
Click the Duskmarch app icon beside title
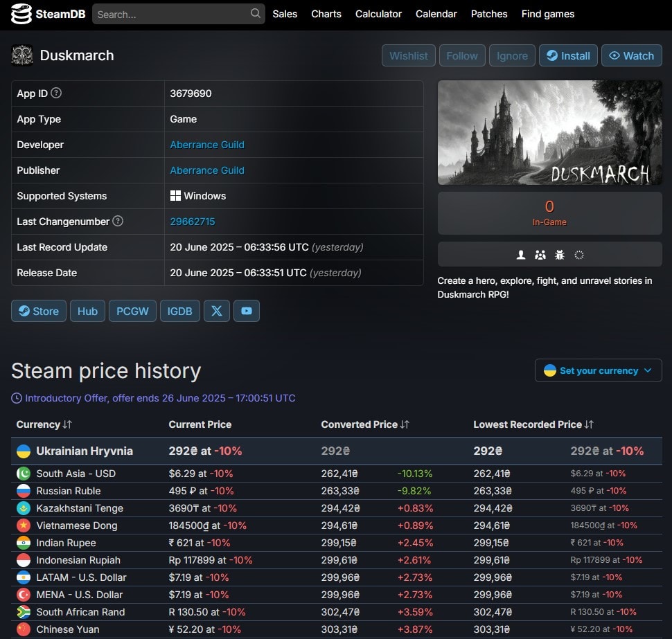(x=22, y=55)
